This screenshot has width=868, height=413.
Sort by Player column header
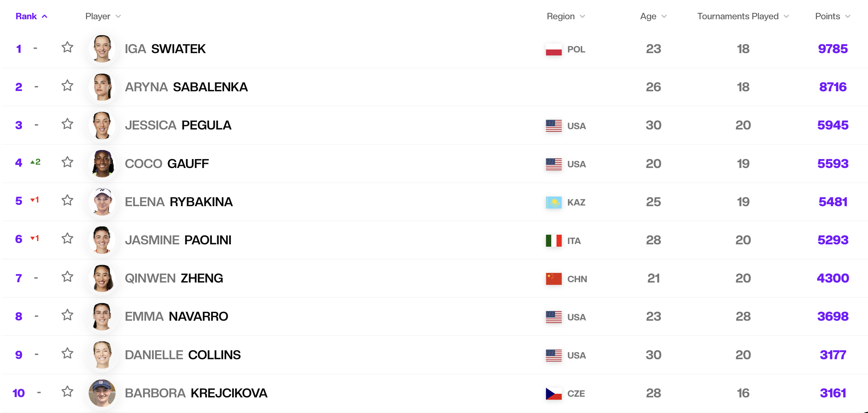click(103, 16)
